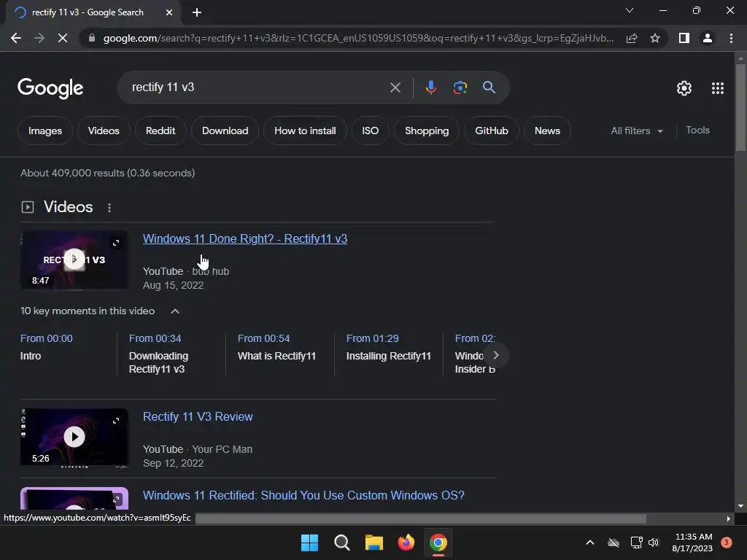Select the How to install chip
Viewport: 747px width, 560px height.
(305, 131)
